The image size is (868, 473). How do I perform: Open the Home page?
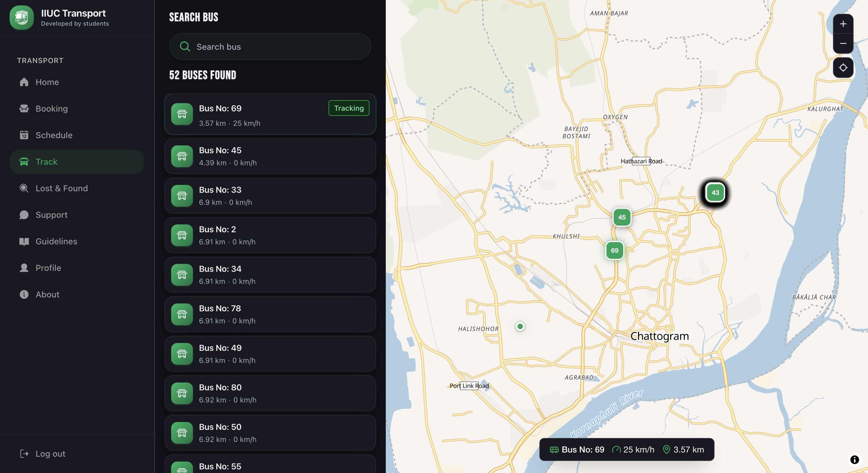77,82
